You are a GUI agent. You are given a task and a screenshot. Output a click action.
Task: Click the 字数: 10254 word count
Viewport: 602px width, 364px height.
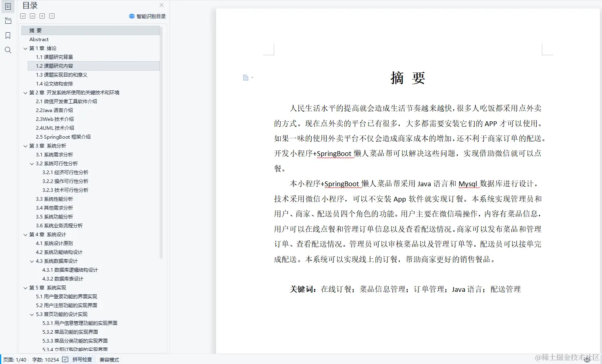click(46, 360)
